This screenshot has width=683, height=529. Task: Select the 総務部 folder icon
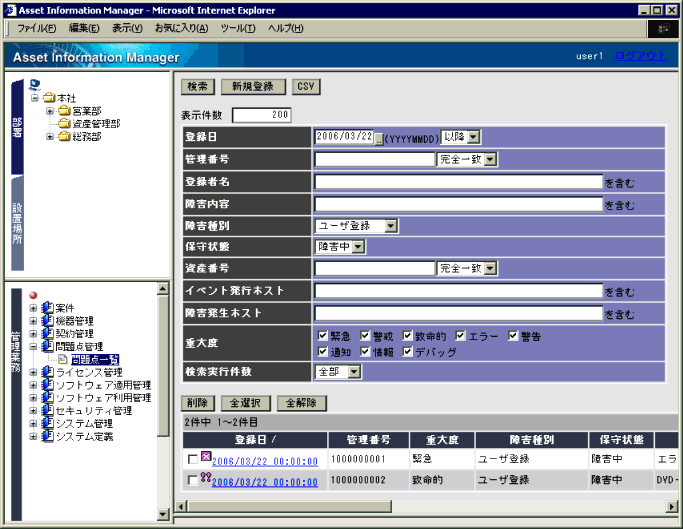64,136
